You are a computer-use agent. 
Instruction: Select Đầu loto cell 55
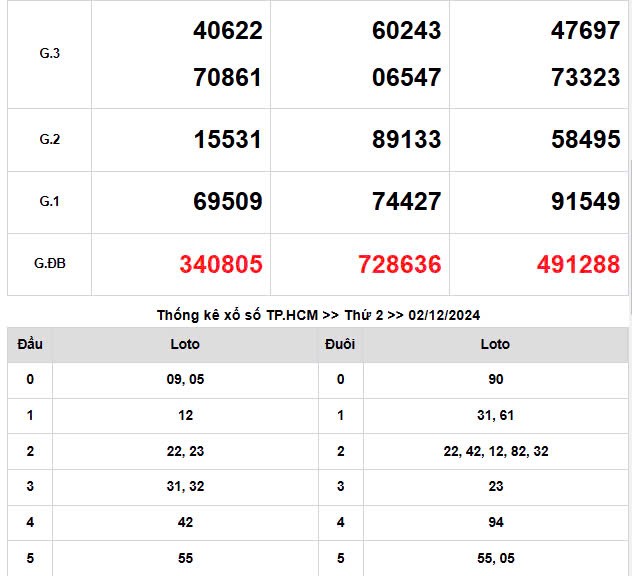[185, 558]
